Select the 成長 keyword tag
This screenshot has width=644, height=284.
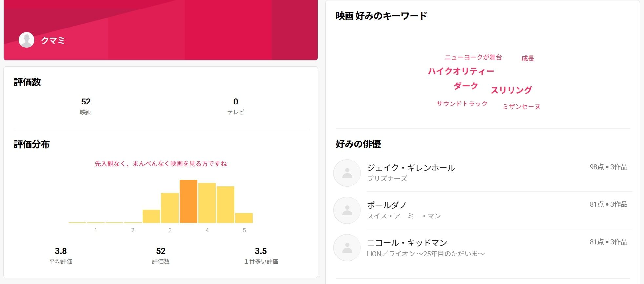coord(528,58)
